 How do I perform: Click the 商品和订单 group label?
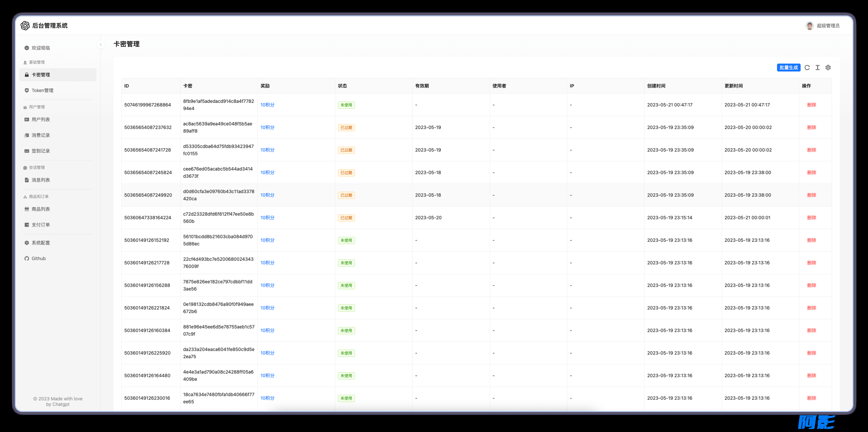[x=39, y=197]
